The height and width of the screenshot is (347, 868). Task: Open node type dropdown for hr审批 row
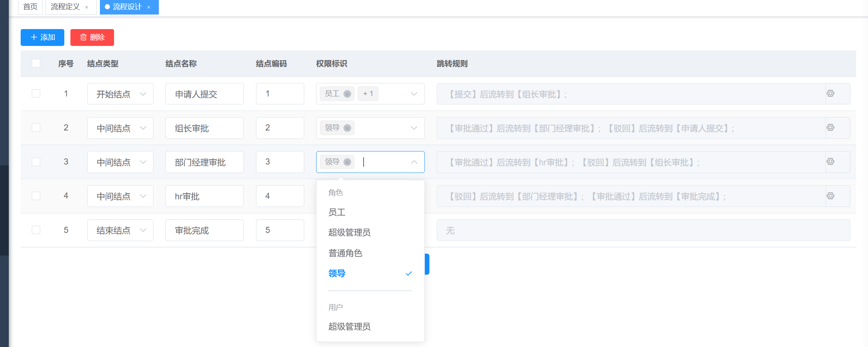click(120, 196)
